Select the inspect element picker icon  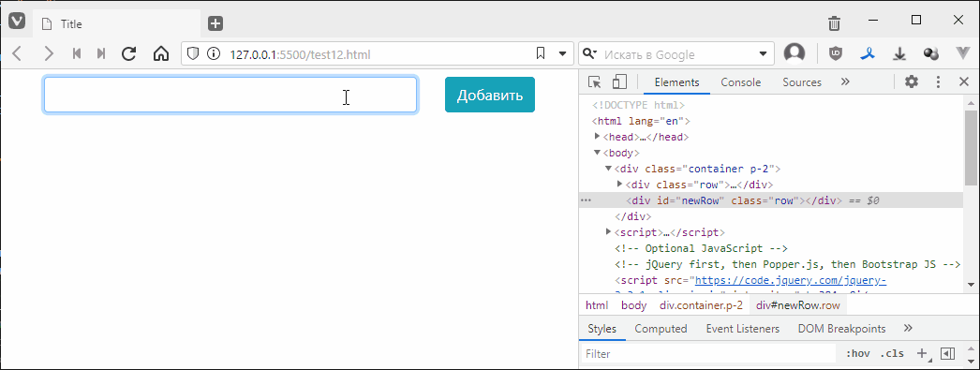594,81
